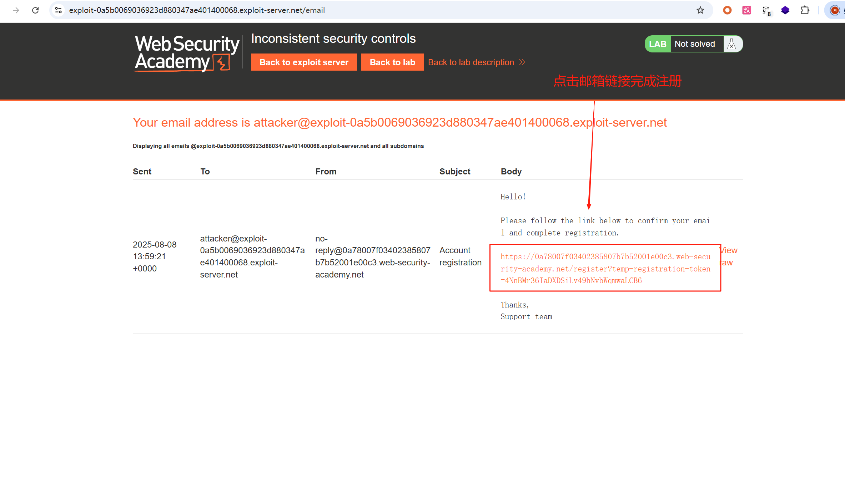This screenshot has width=845, height=504.
Task: Reload the page with refresh icon
Action: [35, 10]
